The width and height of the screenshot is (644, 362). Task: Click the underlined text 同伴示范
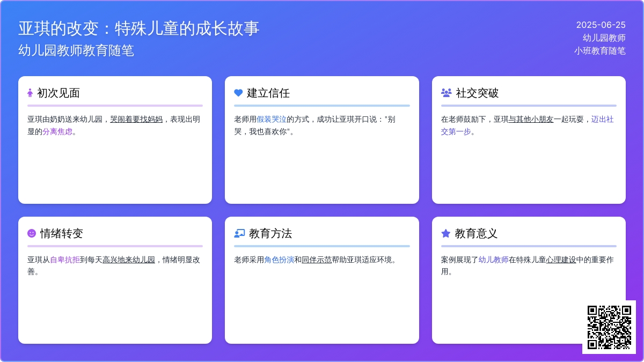tap(317, 260)
